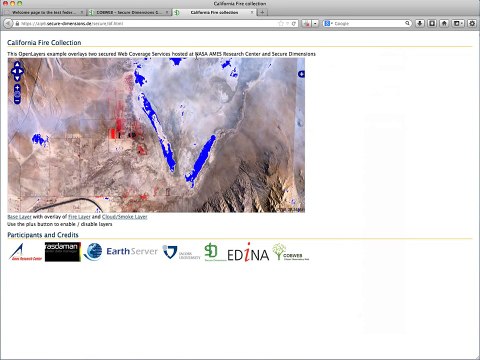480x360 pixels.
Task: Click the COBWEB tree logo
Action: click(x=291, y=252)
